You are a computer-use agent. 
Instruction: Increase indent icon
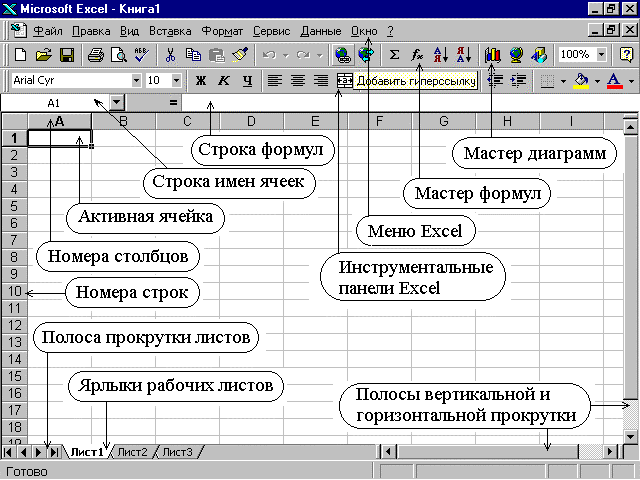pyautogui.click(x=518, y=80)
